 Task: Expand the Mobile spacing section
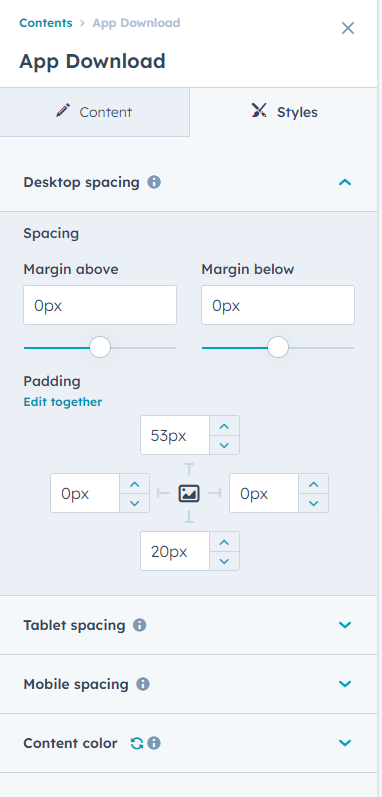pos(345,684)
